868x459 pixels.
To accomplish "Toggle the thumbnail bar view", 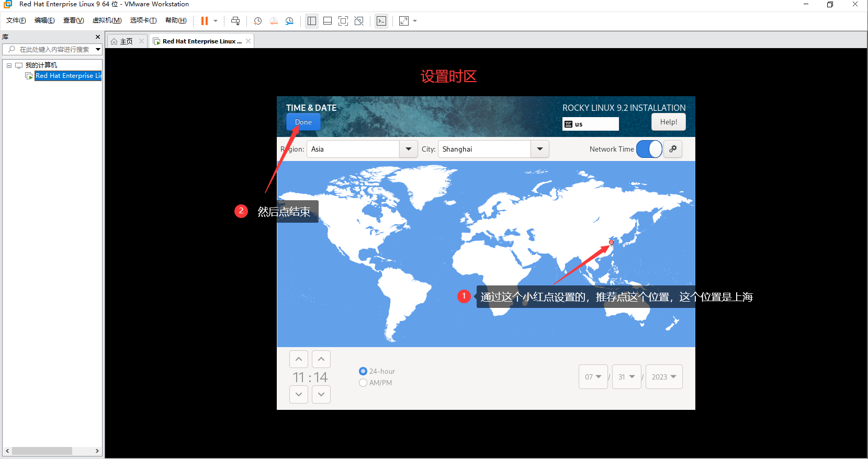I will point(328,21).
